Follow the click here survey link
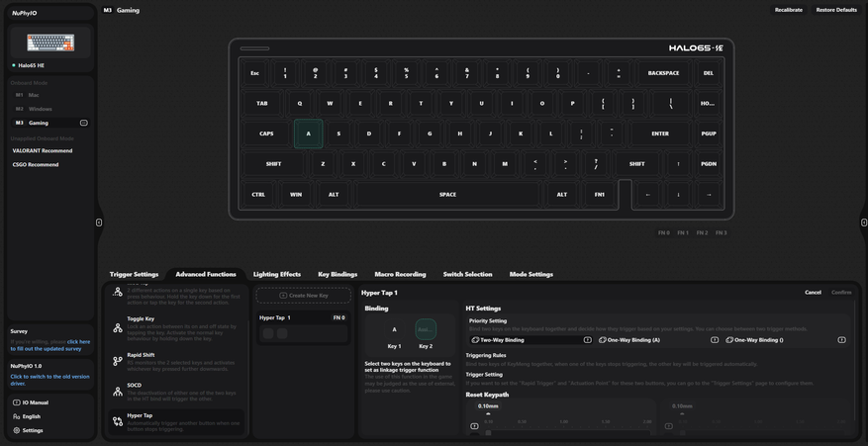This screenshot has height=446, width=868. coord(78,342)
